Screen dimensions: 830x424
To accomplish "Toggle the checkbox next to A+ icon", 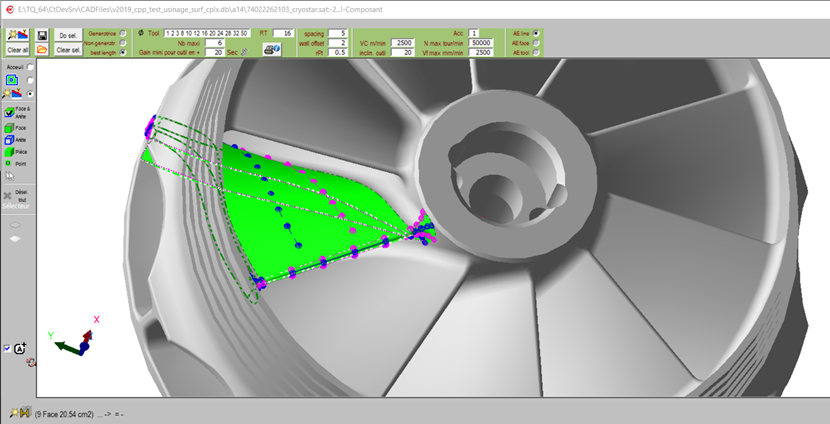I will (7, 348).
